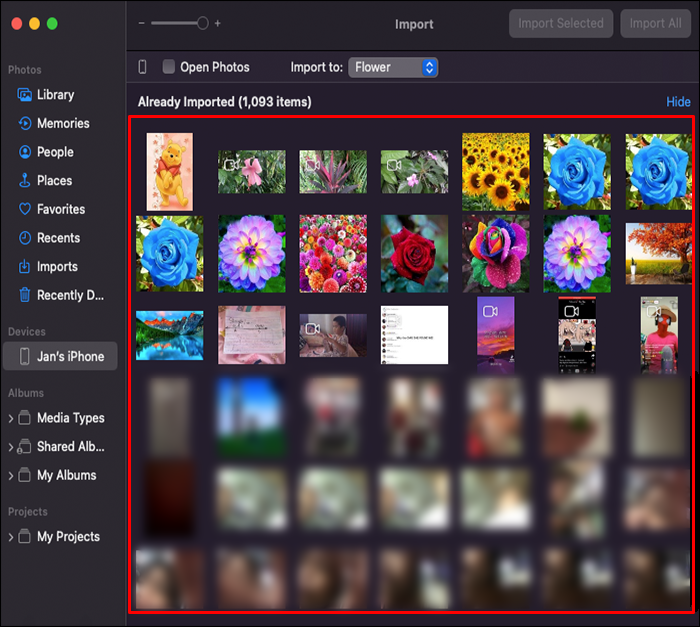
Task: Click the Recently Deleted trash icon
Action: click(25, 295)
